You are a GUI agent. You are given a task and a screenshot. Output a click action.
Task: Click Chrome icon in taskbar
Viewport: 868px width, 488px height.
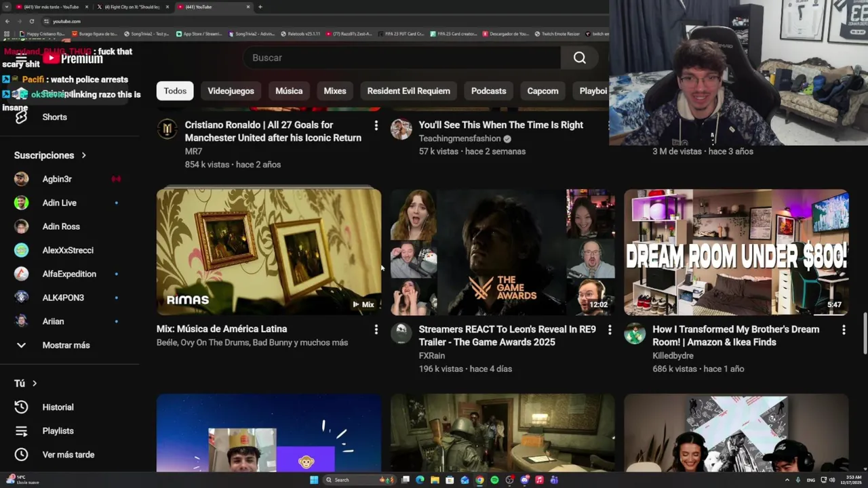coord(479,480)
